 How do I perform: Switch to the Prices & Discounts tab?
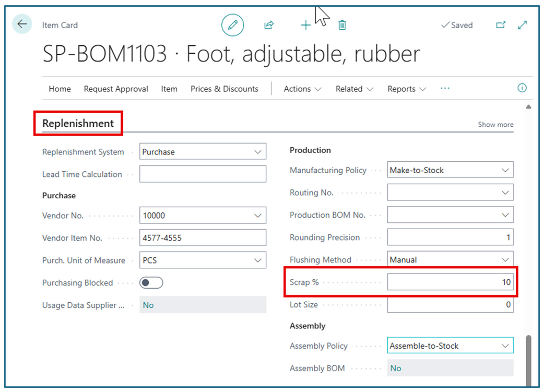point(224,89)
